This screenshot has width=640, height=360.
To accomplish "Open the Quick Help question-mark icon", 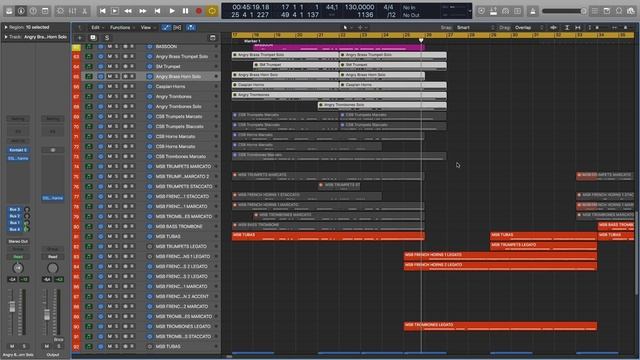I will pos(33,11).
